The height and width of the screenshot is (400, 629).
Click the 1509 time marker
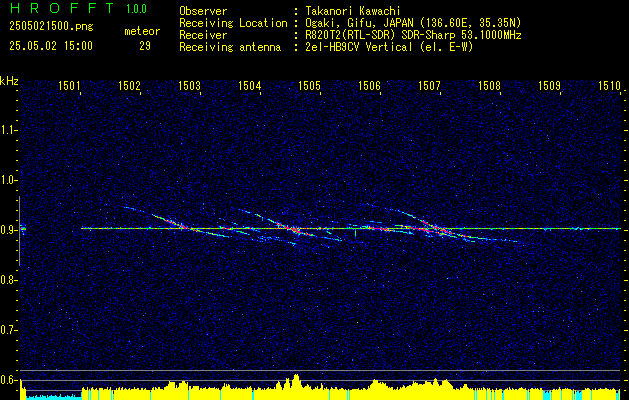click(549, 85)
